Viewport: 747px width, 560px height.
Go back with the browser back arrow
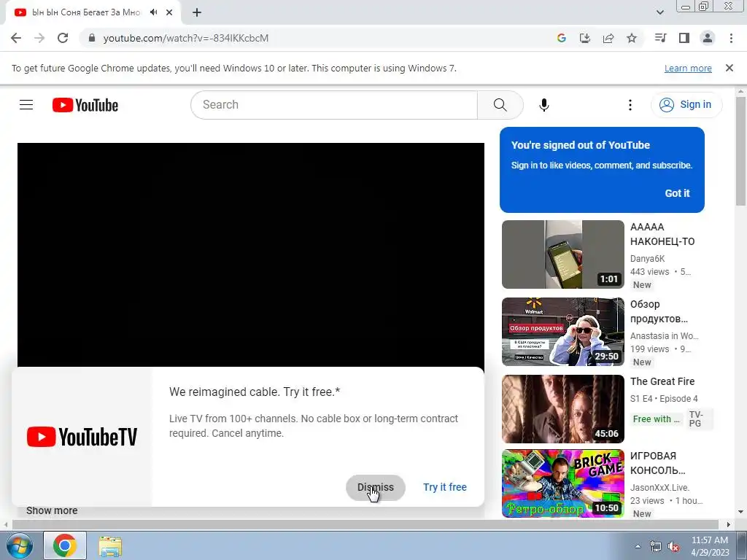[x=16, y=38]
